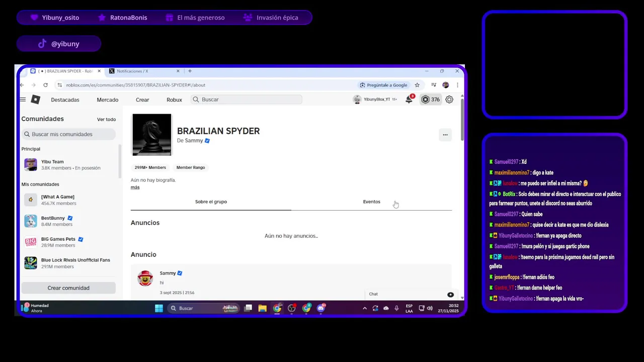Viewport: 644px width, 362px height.
Task: Click the BRAZILIAN SPYDER group logo
Action: (x=151, y=134)
